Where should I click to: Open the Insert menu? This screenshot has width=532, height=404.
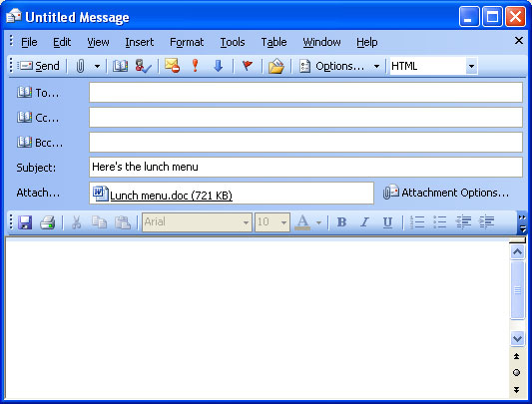click(139, 42)
